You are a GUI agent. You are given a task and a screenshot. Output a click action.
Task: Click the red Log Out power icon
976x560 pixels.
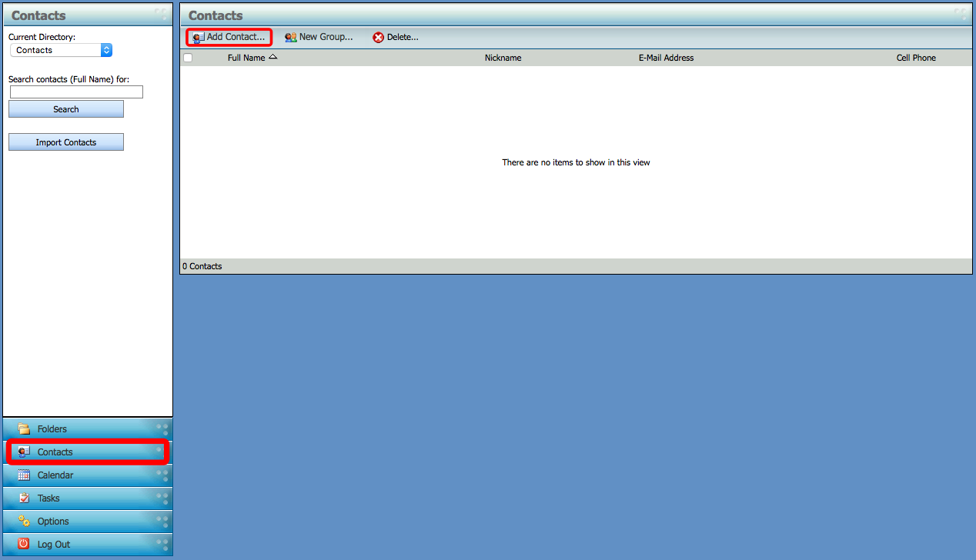tap(24, 545)
